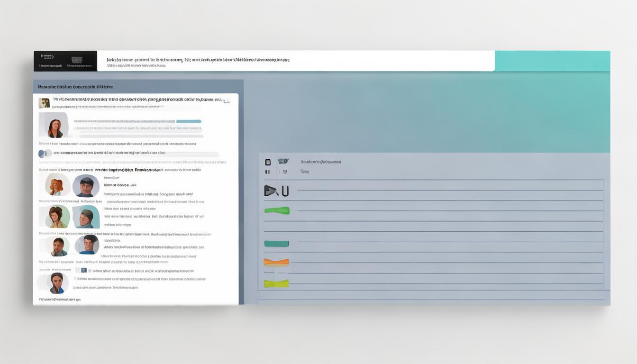Click the teal pill button beside first post
Screen dimensions: 637x364
click(x=189, y=121)
